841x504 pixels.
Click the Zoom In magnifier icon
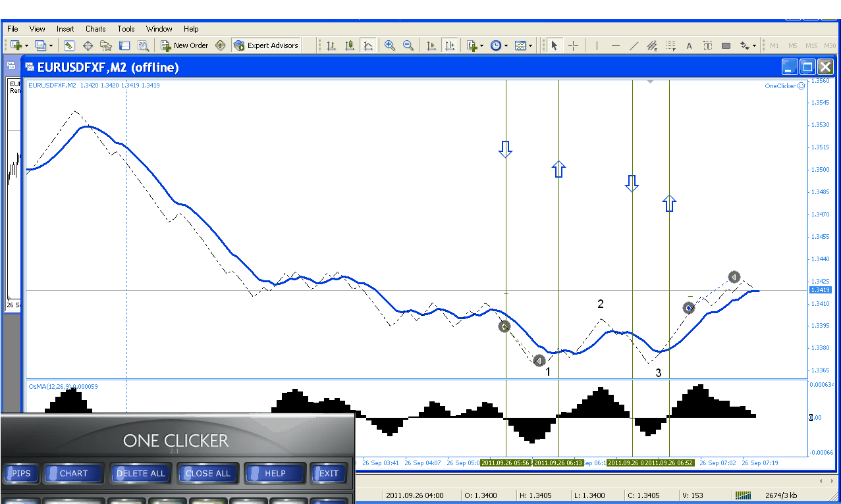(x=390, y=45)
